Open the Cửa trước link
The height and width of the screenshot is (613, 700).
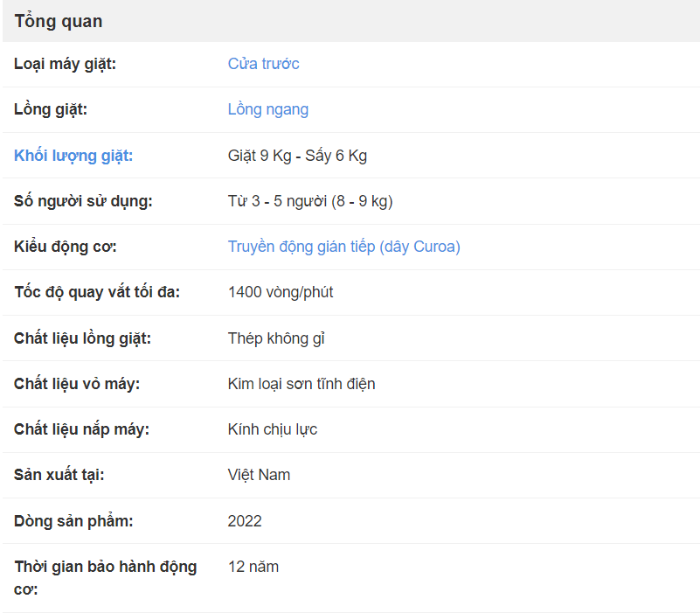(x=263, y=64)
